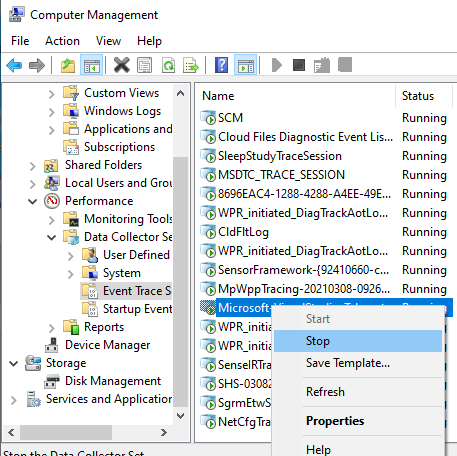457x456 pixels.
Task: Click tree pane scroll up arrow
Action: pos(180,93)
